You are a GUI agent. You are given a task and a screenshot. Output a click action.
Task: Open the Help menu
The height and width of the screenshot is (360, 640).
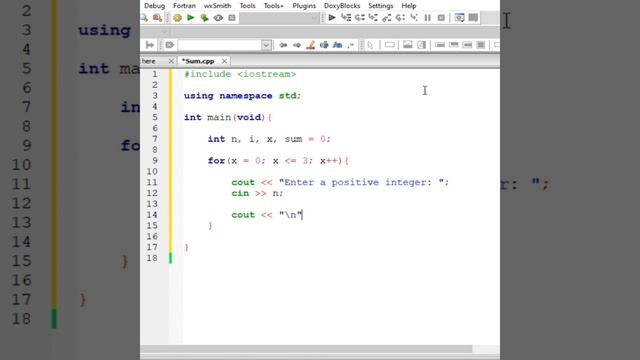pyautogui.click(x=409, y=6)
